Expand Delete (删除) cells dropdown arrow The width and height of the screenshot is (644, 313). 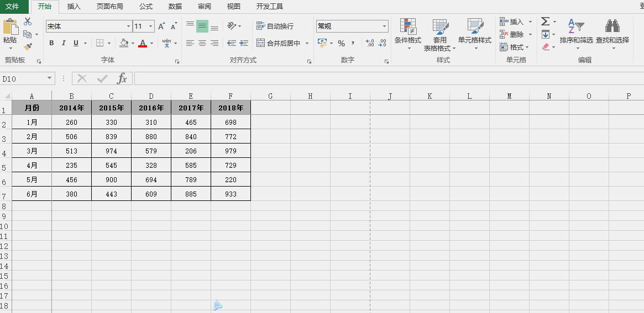[x=530, y=34]
